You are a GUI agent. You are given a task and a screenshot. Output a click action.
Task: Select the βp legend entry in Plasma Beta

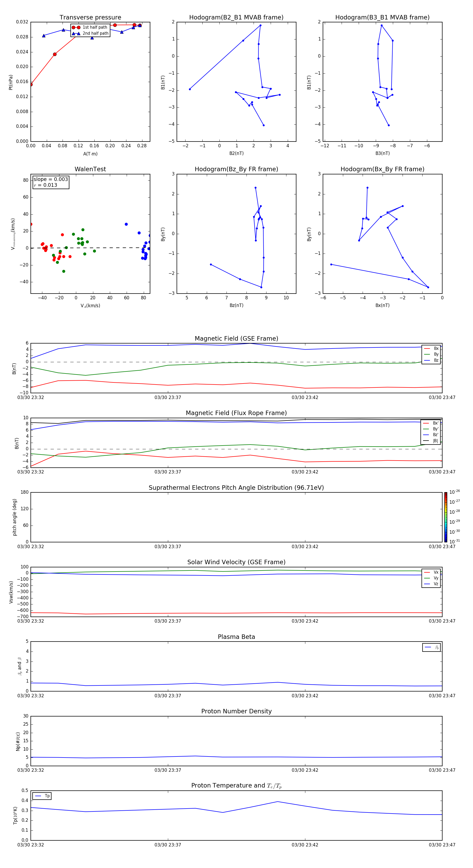pyautogui.click(x=431, y=647)
